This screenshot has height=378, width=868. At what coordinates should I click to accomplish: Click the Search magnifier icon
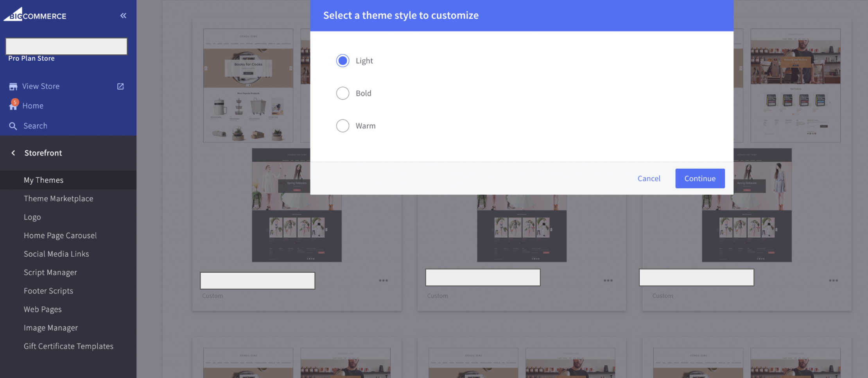coord(13,126)
